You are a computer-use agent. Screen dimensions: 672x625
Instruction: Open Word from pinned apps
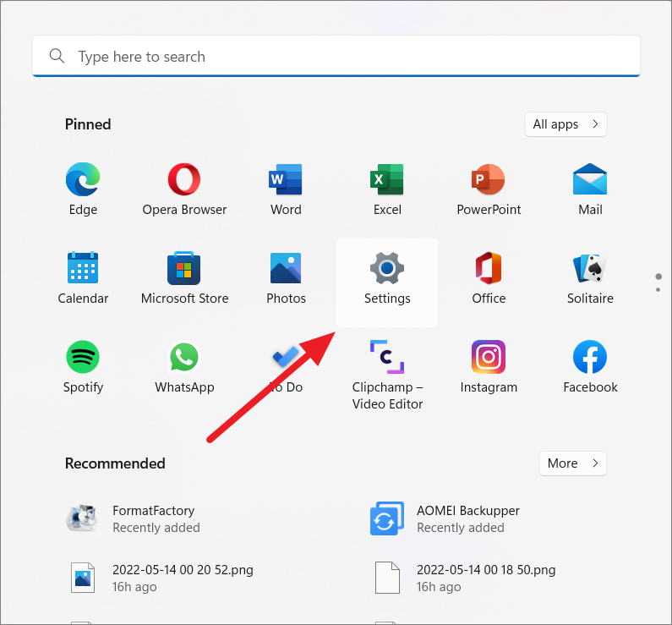(x=286, y=189)
